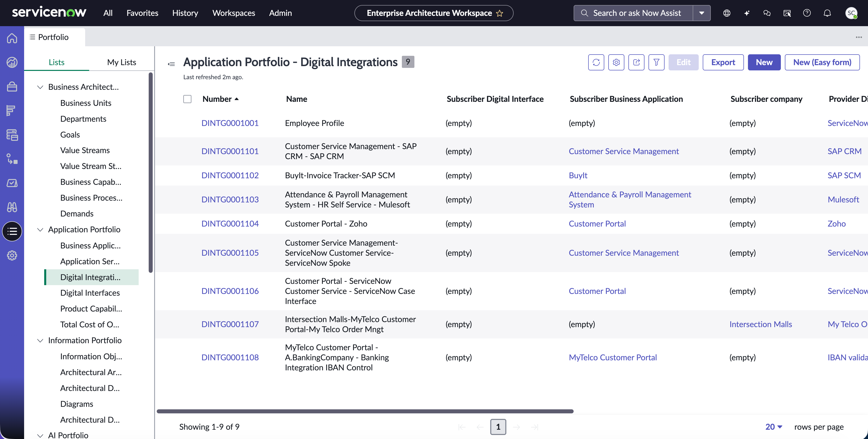This screenshot has width=868, height=439.
Task: Open the Intersection Malls company link
Action: click(x=761, y=324)
